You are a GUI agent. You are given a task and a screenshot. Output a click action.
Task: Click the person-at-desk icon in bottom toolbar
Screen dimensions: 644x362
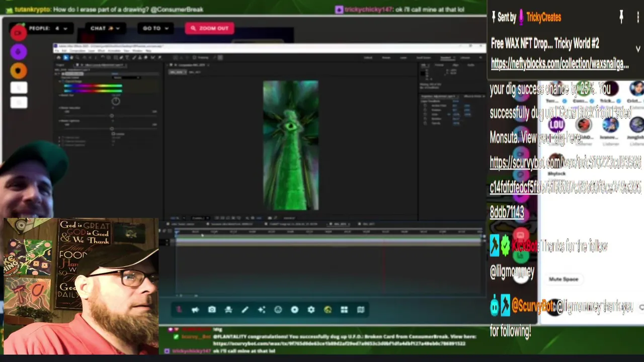pos(228,310)
